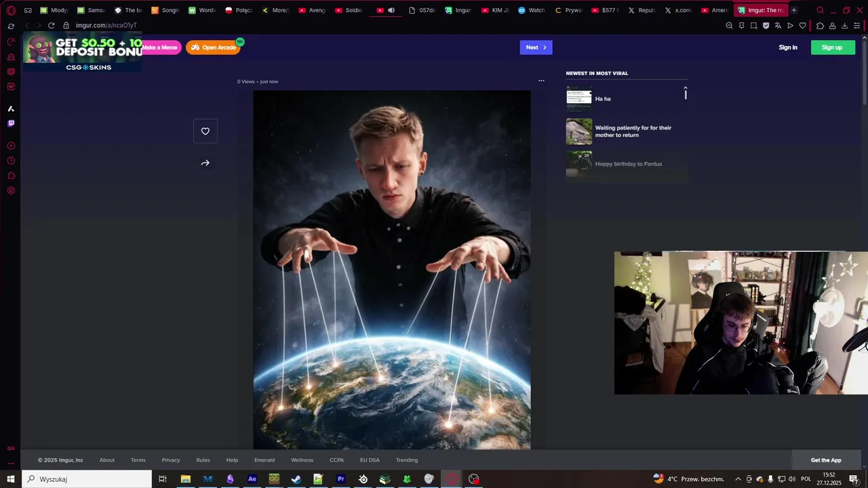Open the sidebar three-dots menu
The height and width of the screenshot is (488, 868).
[x=11, y=464]
